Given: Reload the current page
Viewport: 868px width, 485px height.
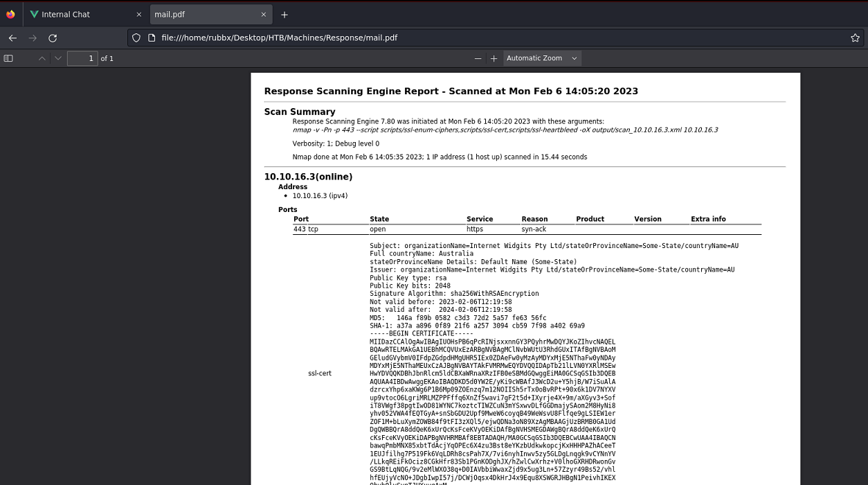Looking at the screenshot, I should click(53, 38).
